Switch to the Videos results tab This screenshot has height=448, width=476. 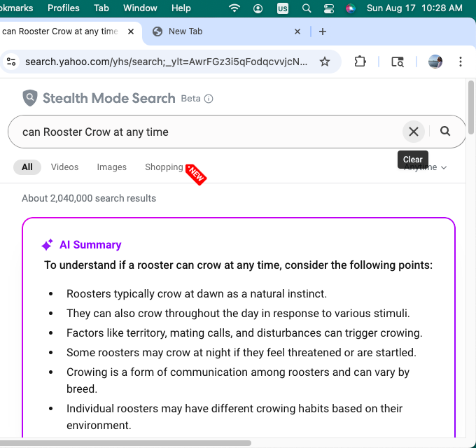coord(64,167)
